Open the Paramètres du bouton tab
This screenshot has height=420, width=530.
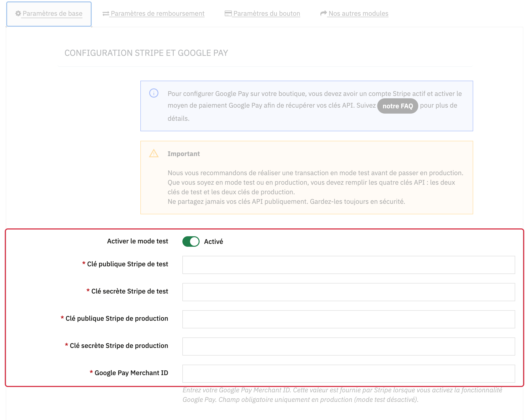tap(262, 14)
